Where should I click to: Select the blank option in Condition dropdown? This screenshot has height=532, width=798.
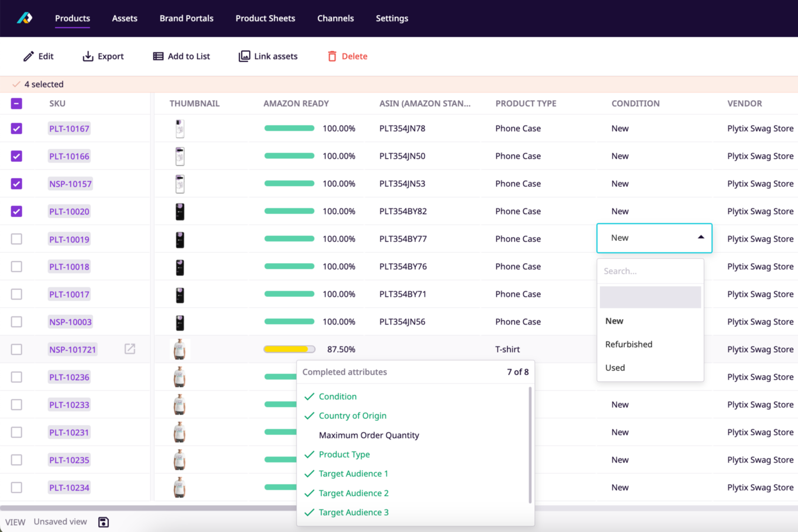650,297
